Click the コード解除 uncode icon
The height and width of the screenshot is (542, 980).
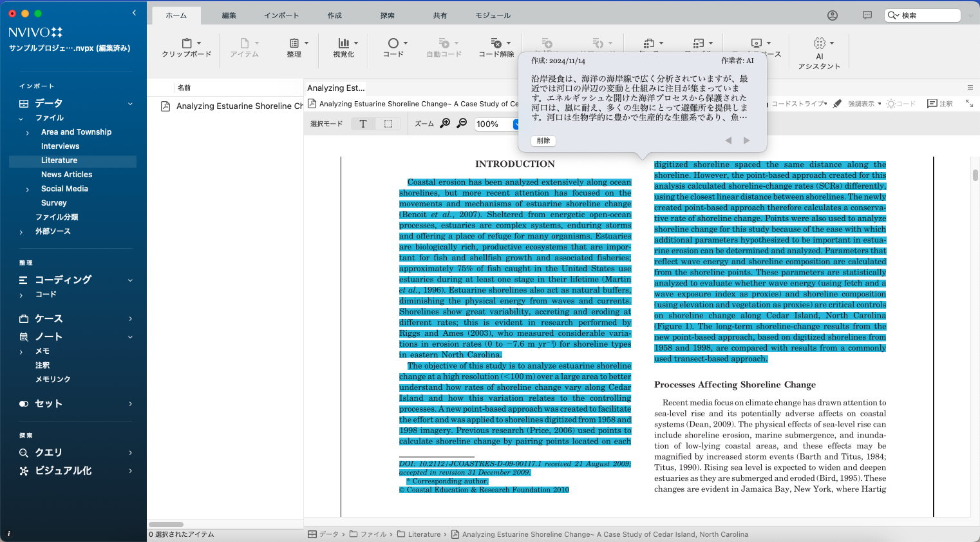point(496,43)
